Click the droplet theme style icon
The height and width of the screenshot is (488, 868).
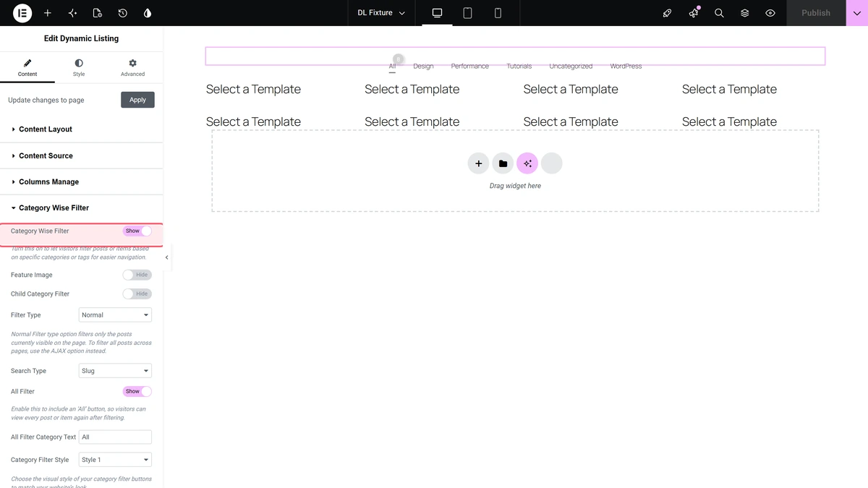148,13
